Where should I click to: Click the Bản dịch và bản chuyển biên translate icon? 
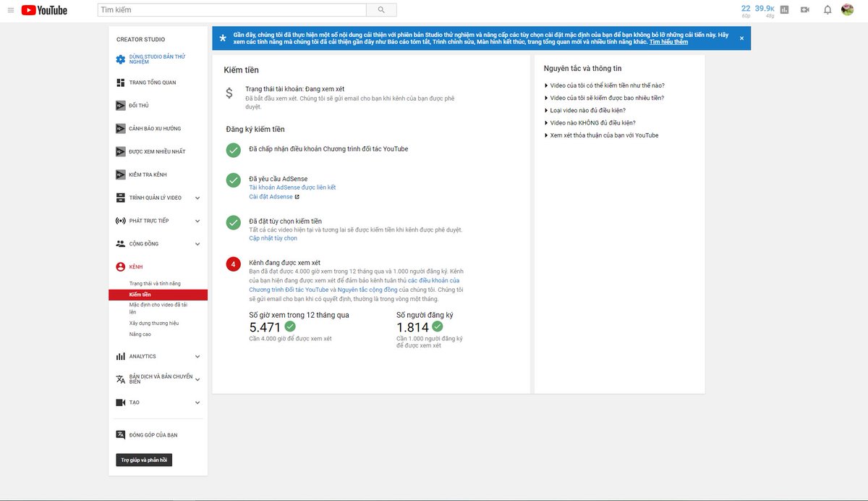tap(121, 379)
